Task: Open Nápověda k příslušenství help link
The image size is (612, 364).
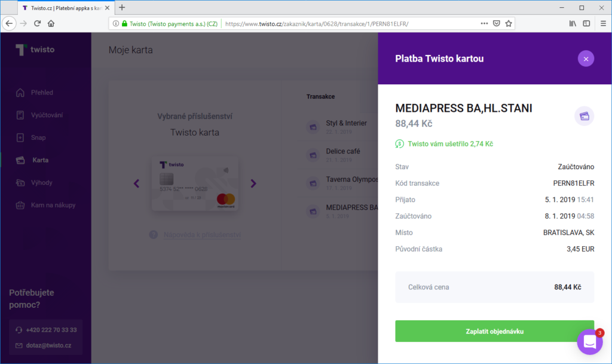Action: click(202, 235)
